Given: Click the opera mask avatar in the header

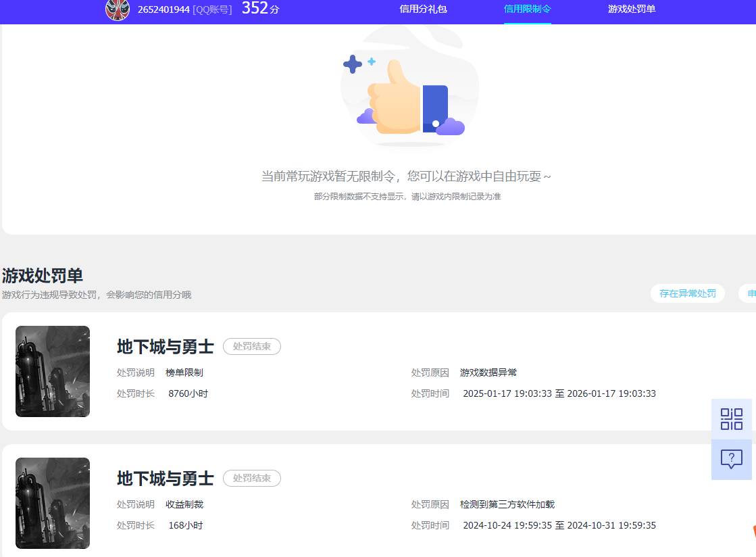Looking at the screenshot, I should click(118, 11).
